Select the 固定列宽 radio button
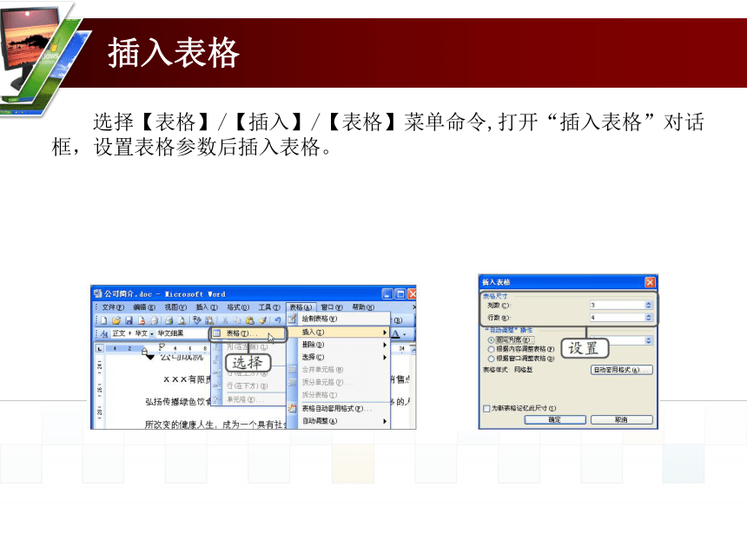The width and height of the screenshot is (747, 560). tap(491, 340)
